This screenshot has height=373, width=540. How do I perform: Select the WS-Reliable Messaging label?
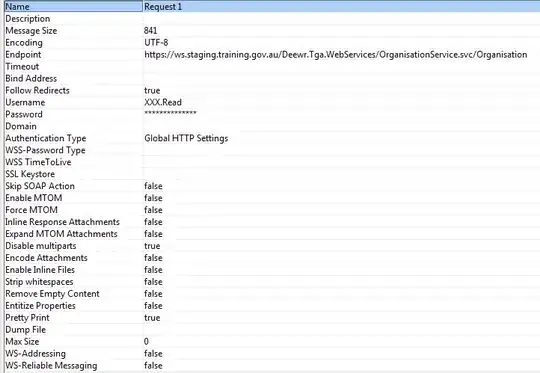click(x=51, y=366)
